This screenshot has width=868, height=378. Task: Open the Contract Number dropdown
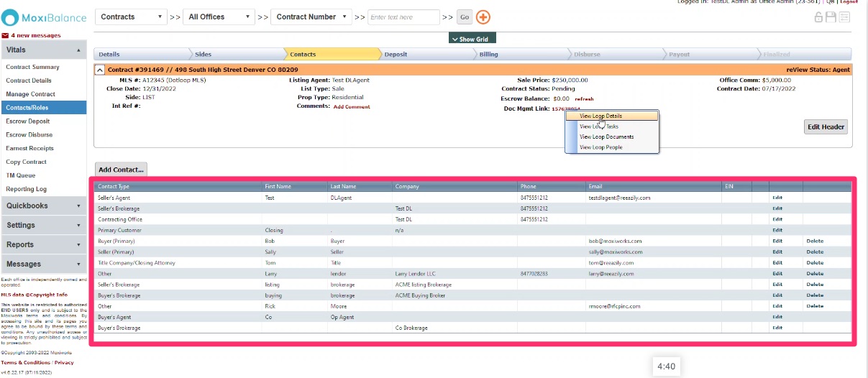(x=311, y=17)
